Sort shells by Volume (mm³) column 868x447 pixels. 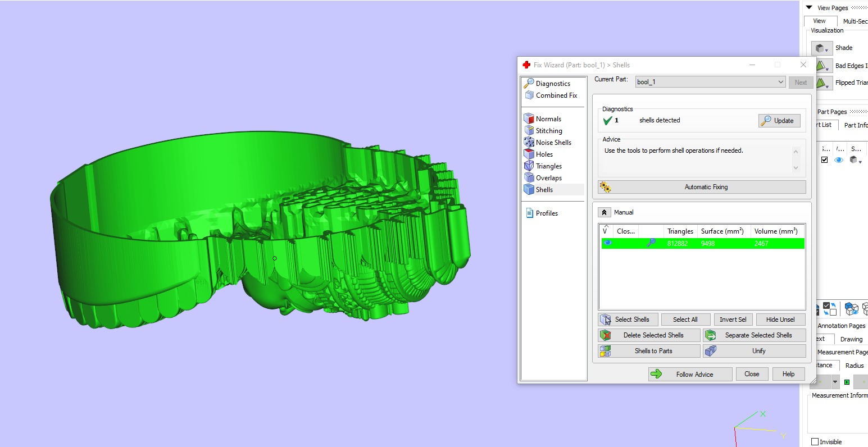pos(778,231)
